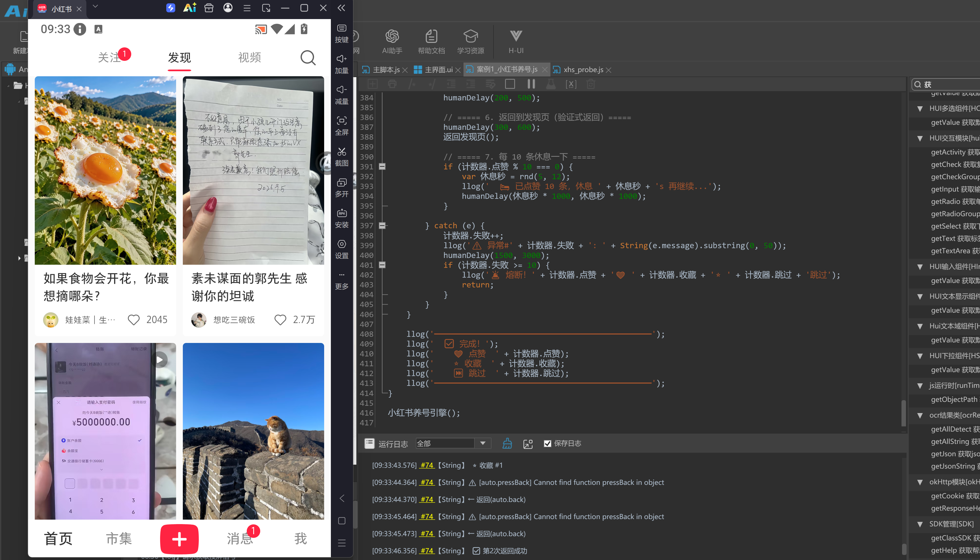The height and width of the screenshot is (560, 980).
Task: Toggle the 保存日志 checkbox
Action: (x=547, y=443)
